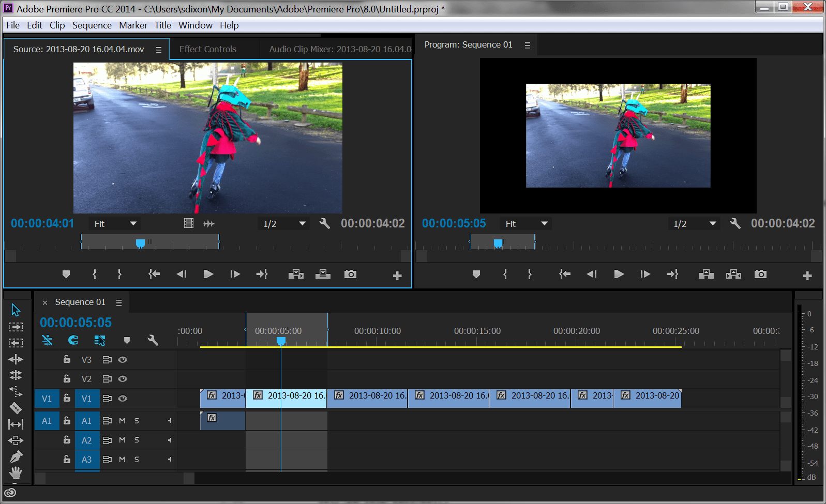Open Timeline Display Settings wrench
Image resolution: width=826 pixels, height=504 pixels.
(153, 340)
